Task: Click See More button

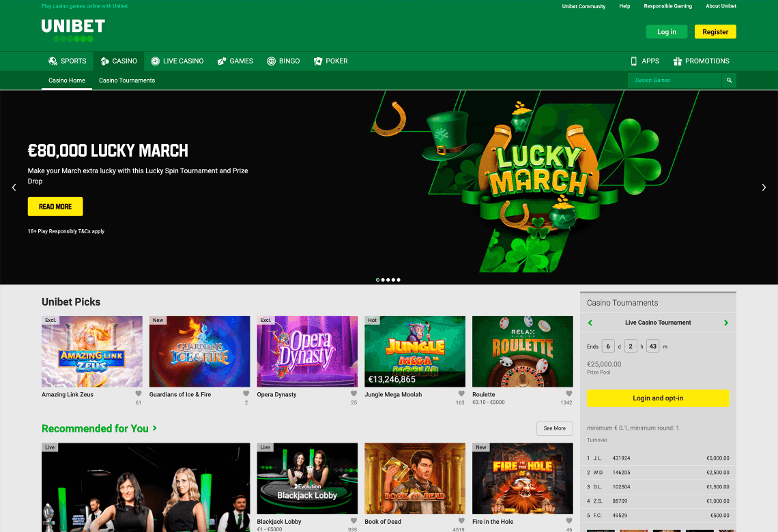Action: click(554, 428)
